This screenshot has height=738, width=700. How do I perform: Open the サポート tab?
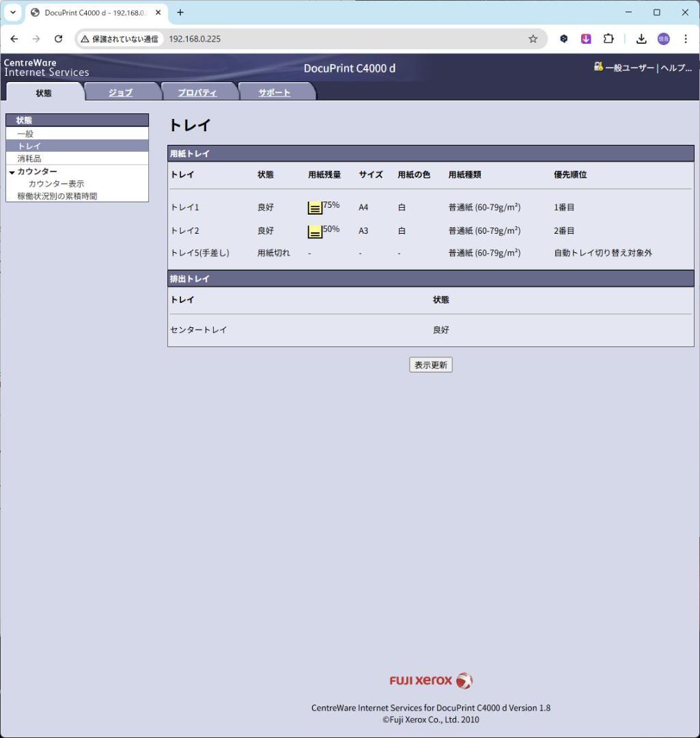tap(275, 93)
